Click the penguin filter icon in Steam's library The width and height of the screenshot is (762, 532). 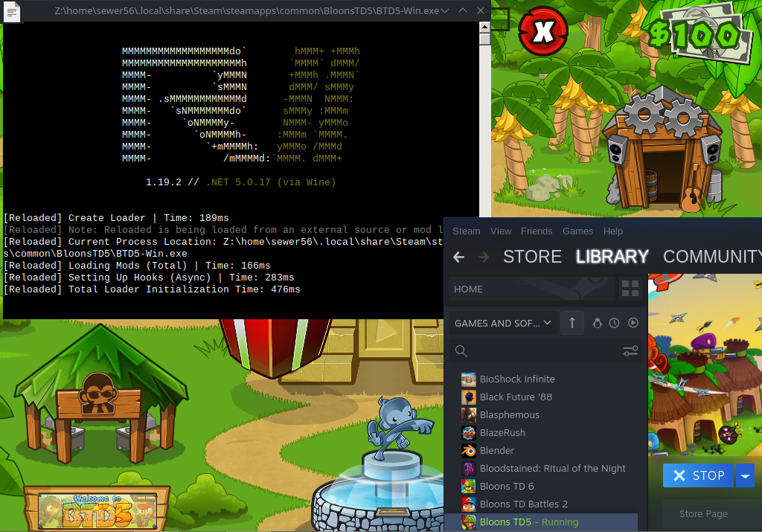[x=598, y=323]
